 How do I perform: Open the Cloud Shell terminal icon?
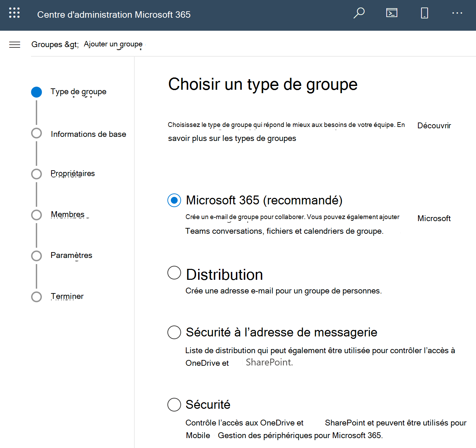coord(392,13)
